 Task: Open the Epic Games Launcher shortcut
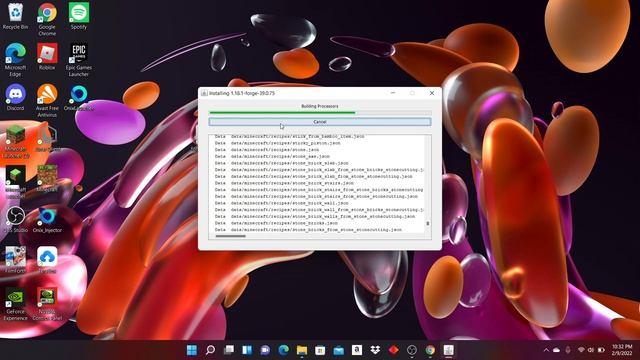(x=79, y=60)
